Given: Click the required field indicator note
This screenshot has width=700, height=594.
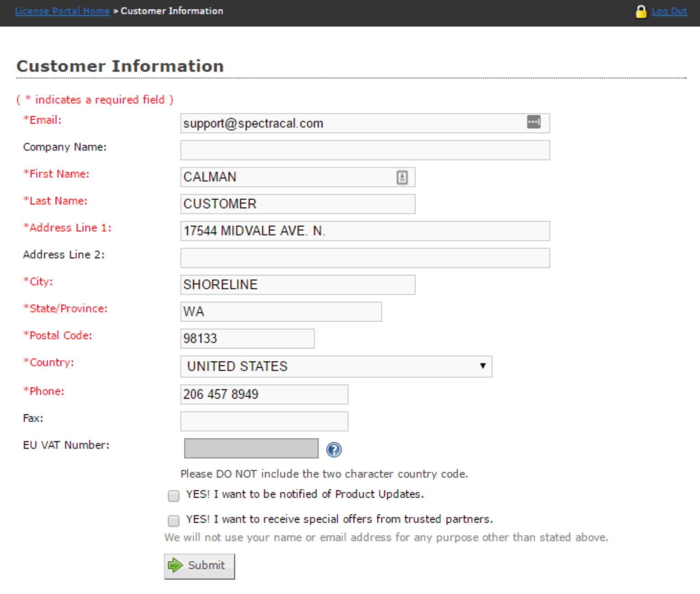Looking at the screenshot, I should [95, 100].
